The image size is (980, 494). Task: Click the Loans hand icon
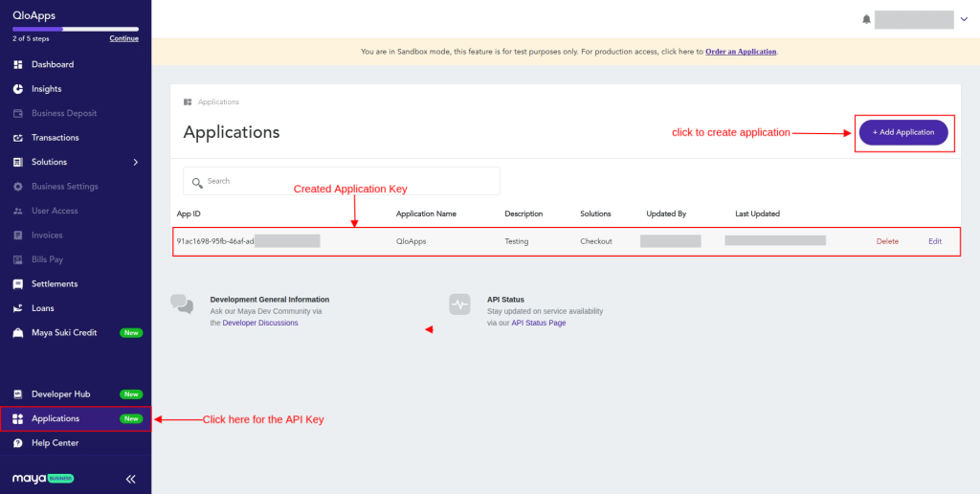[18, 308]
